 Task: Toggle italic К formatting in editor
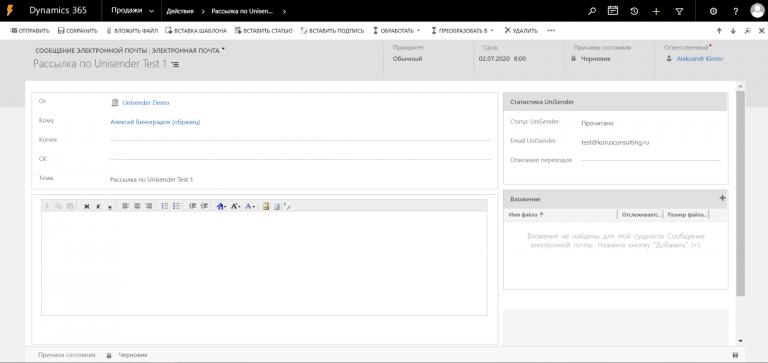click(x=98, y=206)
